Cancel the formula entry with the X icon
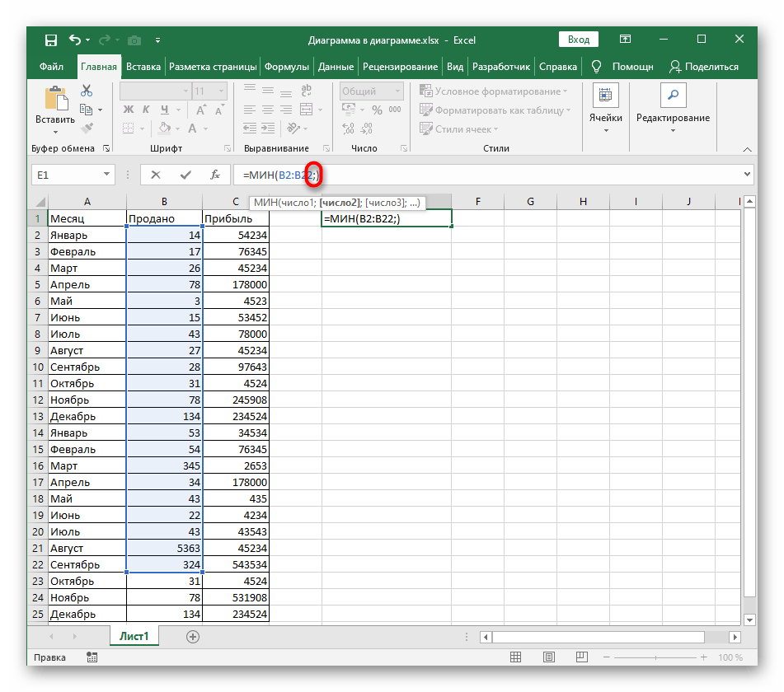 [156, 175]
